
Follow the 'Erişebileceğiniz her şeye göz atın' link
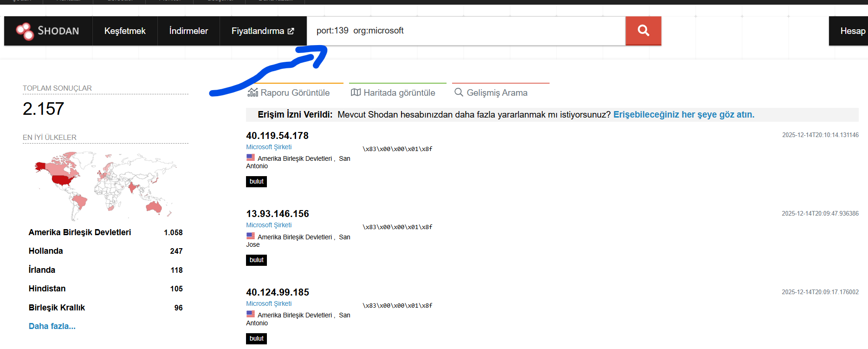684,115
